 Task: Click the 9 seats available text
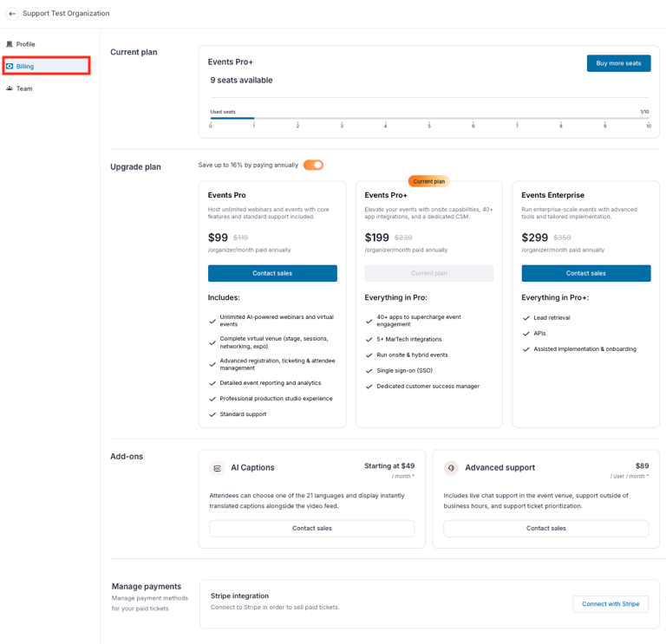pyautogui.click(x=241, y=81)
